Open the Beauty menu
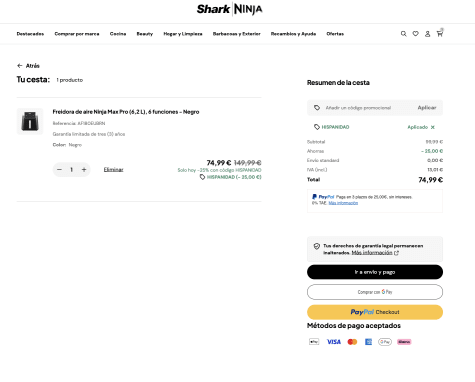475x382 pixels. (145, 34)
